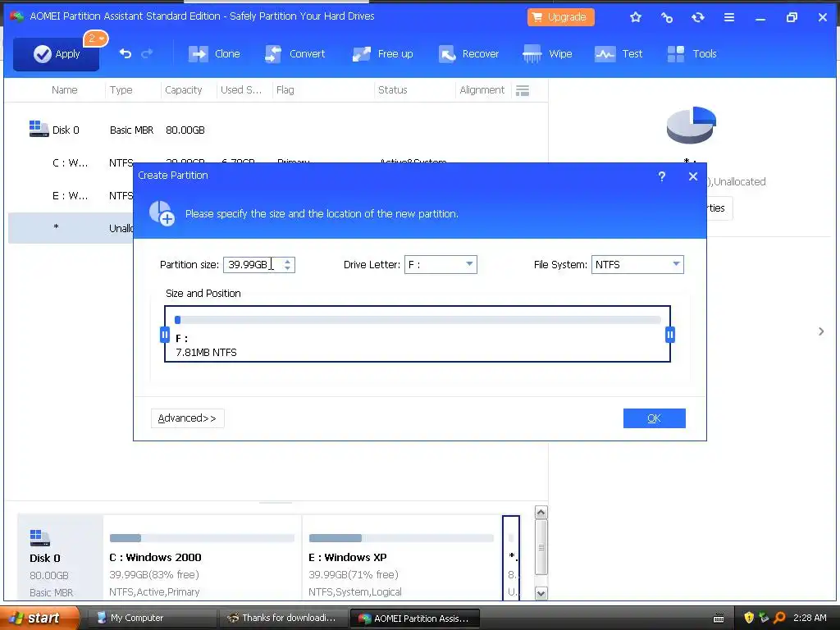Decrease partition size with the down arrow
The width and height of the screenshot is (840, 630).
(288, 268)
